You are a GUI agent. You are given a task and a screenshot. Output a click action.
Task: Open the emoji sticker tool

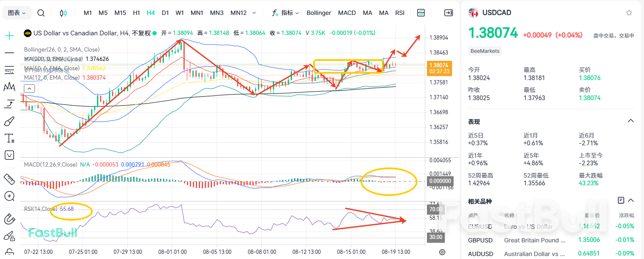(9, 155)
